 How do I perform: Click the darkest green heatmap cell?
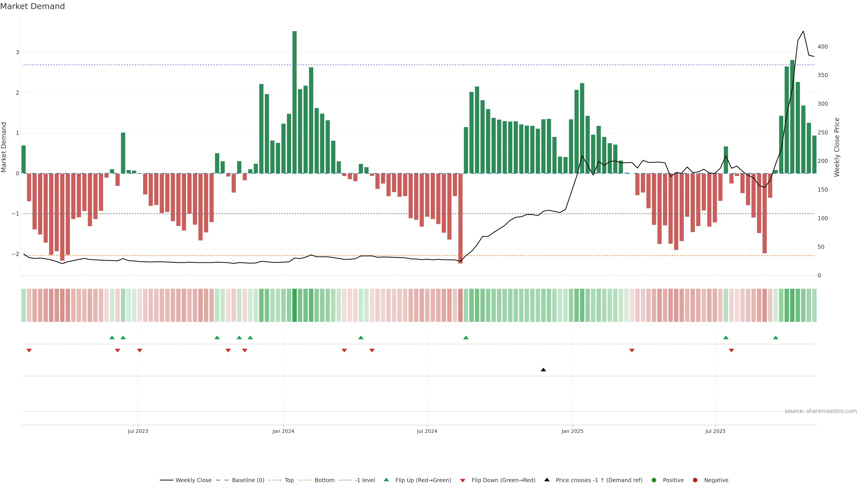coord(295,305)
